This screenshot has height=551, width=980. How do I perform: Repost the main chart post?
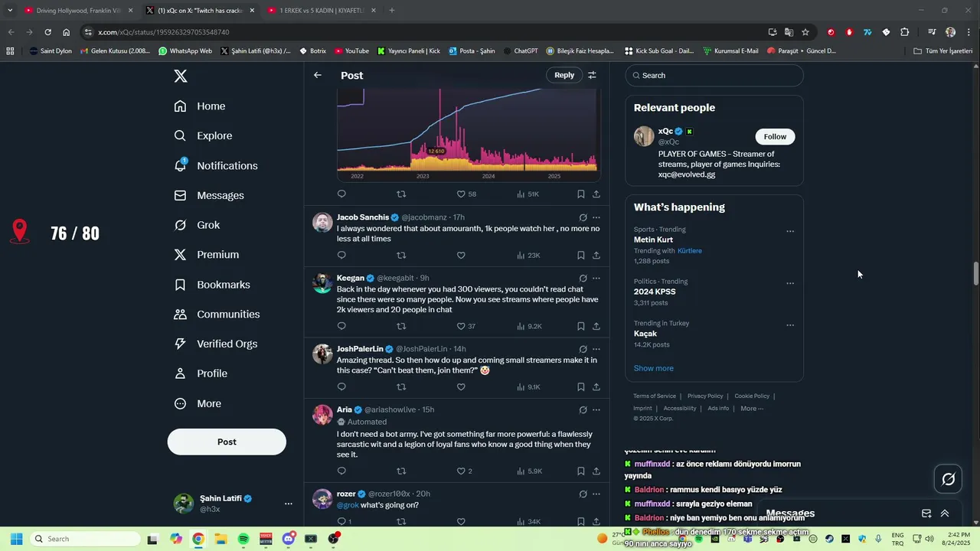click(401, 194)
